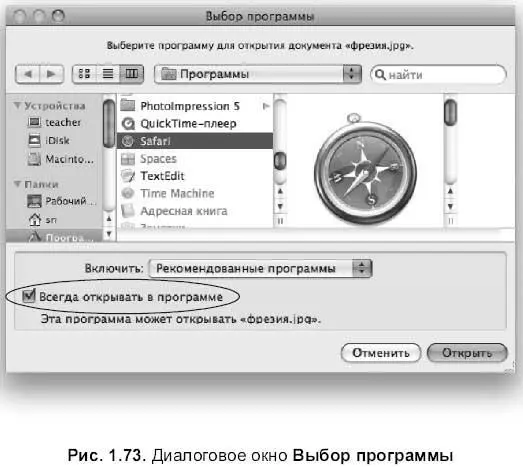Go back with the left arrow button
This screenshot has height=467, width=523.
coord(28,74)
